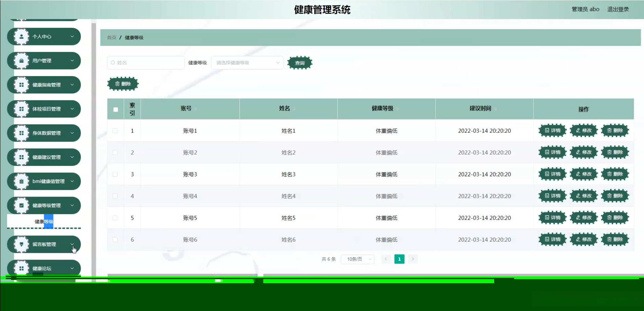Click the 个人中心 person icon in sidebar
This screenshot has height=311, width=644.
click(21, 37)
